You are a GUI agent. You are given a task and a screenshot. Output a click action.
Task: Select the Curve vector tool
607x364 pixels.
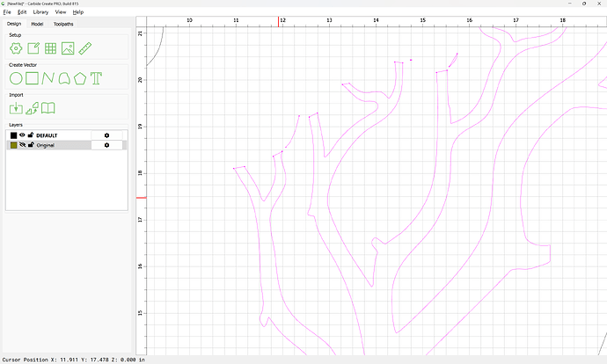pyautogui.click(x=64, y=78)
